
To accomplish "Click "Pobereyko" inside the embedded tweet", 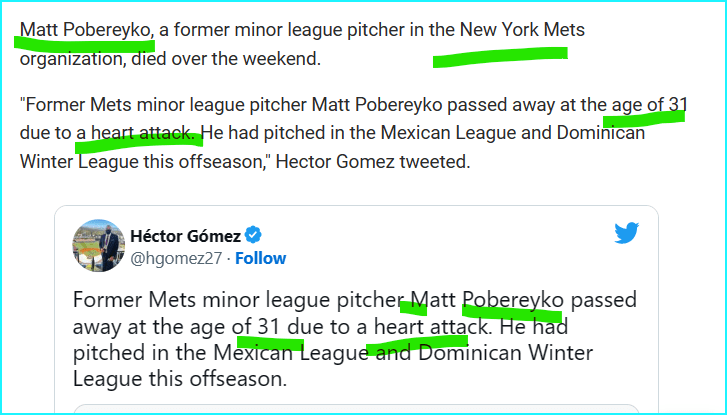I will pos(514,300).
